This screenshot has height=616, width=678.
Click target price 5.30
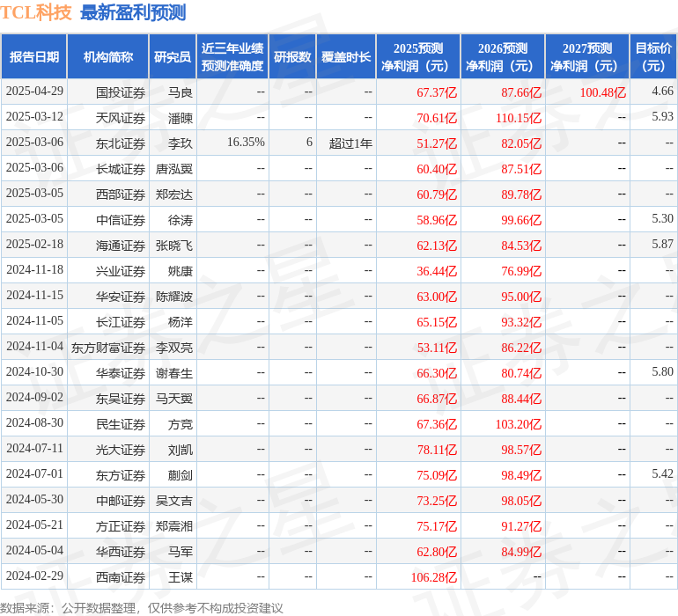click(x=662, y=218)
